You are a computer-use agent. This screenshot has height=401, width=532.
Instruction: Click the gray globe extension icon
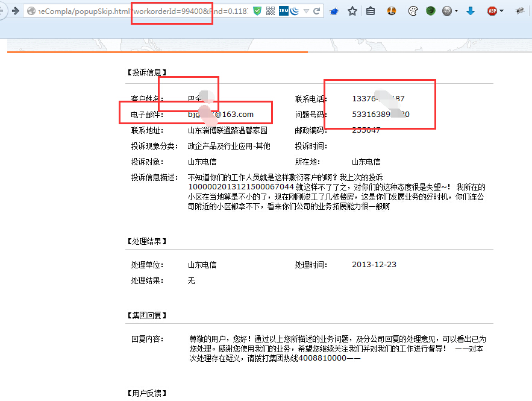(x=447, y=11)
